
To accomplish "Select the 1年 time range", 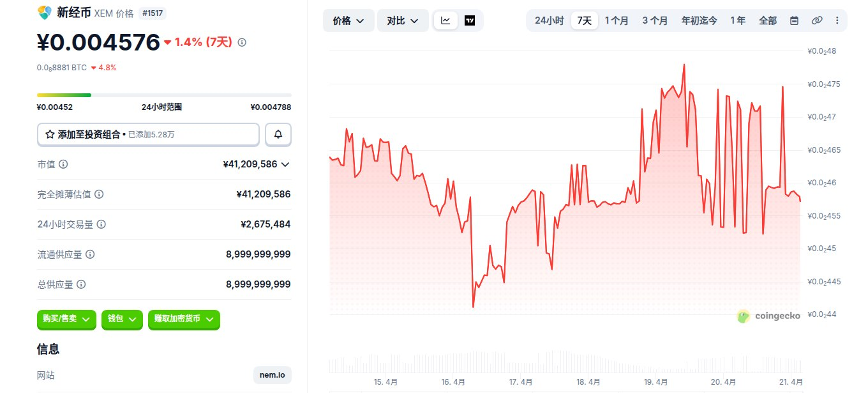I will 738,20.
